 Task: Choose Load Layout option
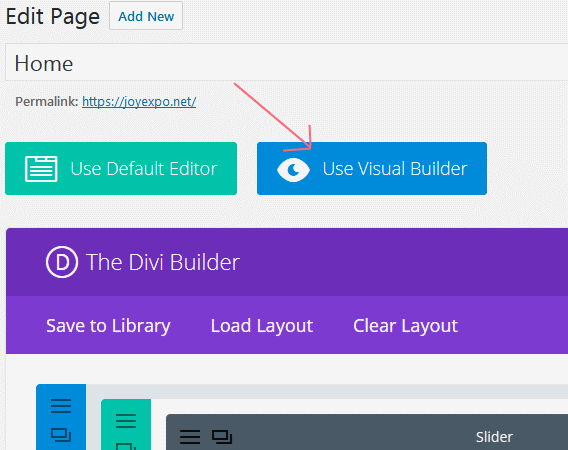pos(262,326)
